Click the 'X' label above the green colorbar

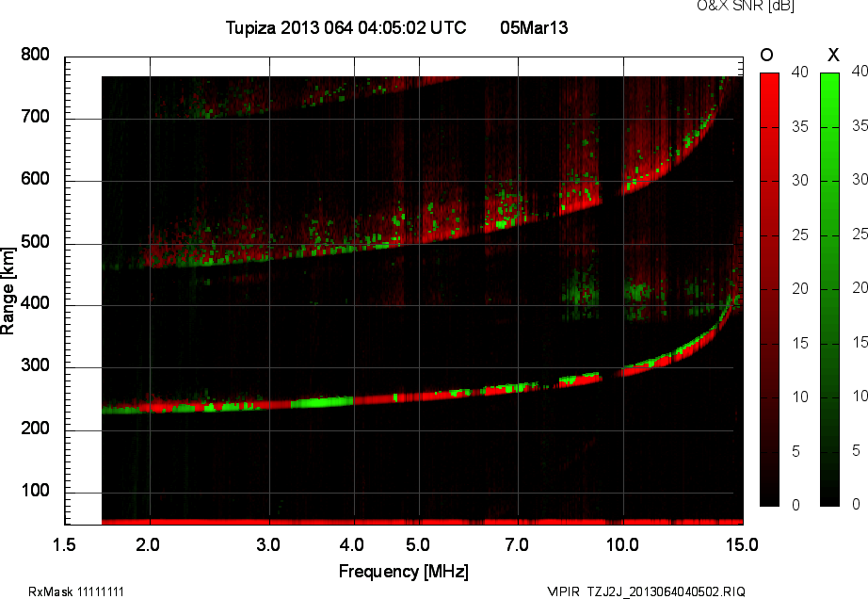pyautogui.click(x=832, y=55)
